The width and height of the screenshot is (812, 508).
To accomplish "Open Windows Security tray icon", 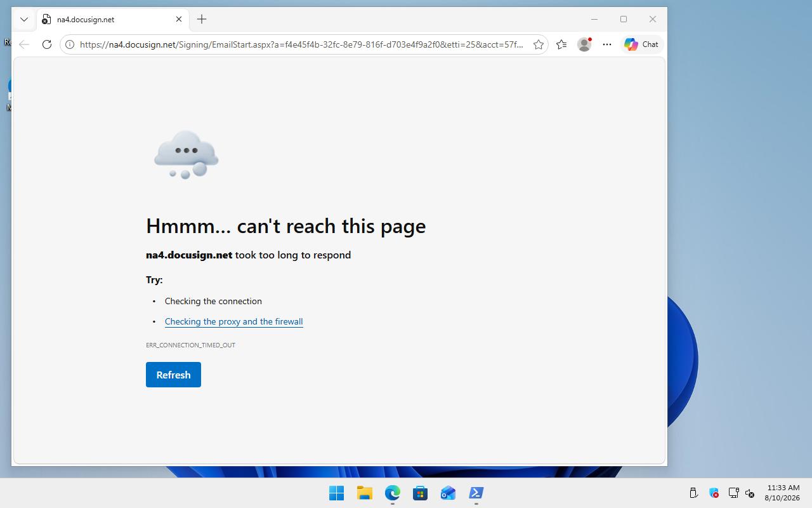I will [x=714, y=493].
